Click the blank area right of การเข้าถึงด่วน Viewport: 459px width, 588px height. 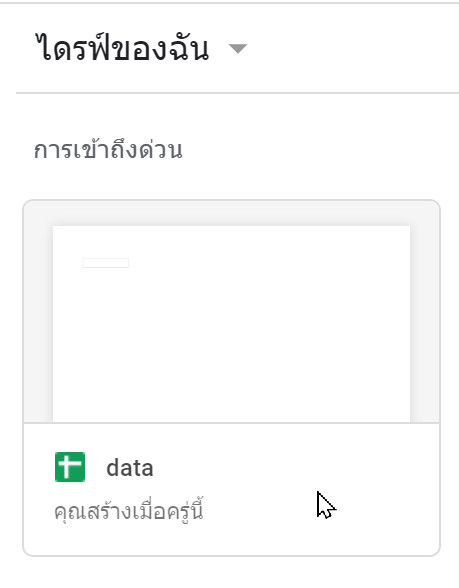tap(319, 149)
